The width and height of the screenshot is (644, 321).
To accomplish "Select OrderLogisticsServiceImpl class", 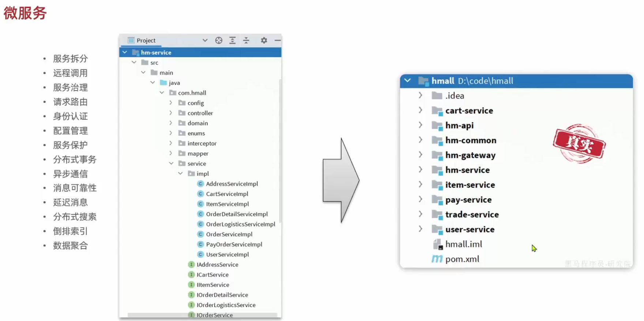I will [x=240, y=224].
